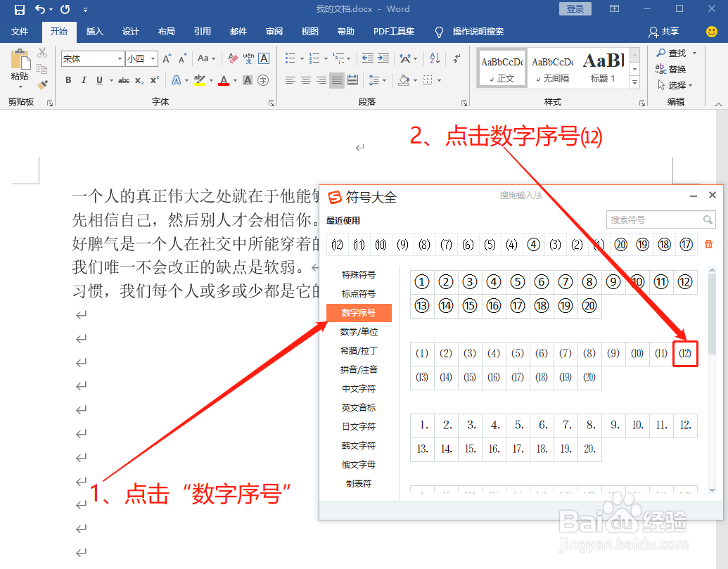Clear all formatting with eraser A icon
This screenshot has width=728, height=569.
tap(233, 58)
